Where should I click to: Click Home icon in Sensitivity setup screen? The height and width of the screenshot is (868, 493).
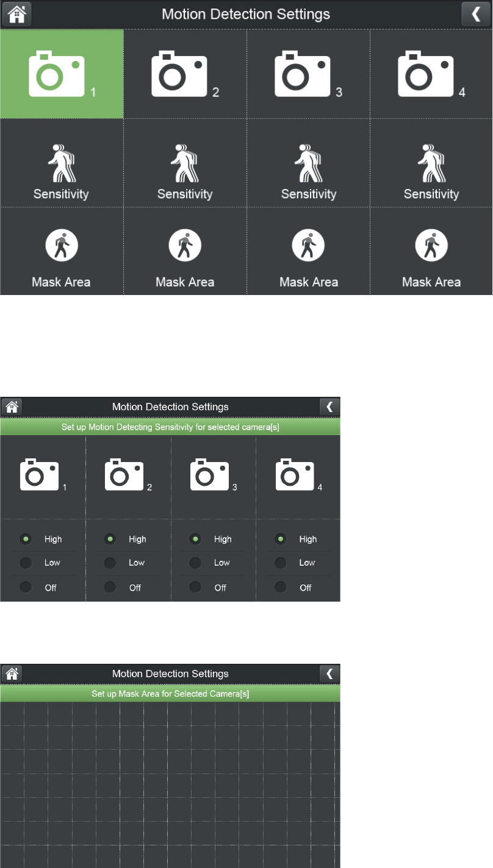coord(12,407)
